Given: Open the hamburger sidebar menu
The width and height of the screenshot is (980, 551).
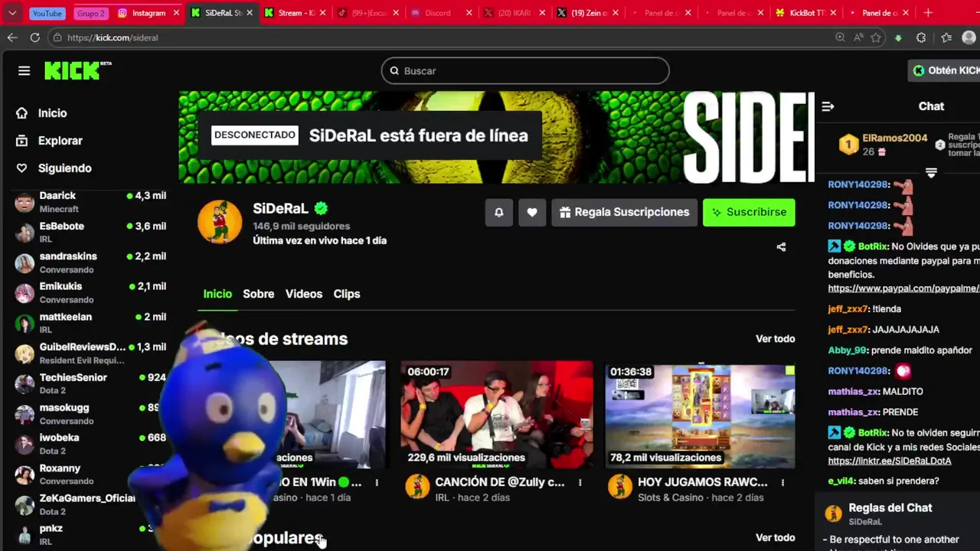Looking at the screenshot, I should 24,70.
